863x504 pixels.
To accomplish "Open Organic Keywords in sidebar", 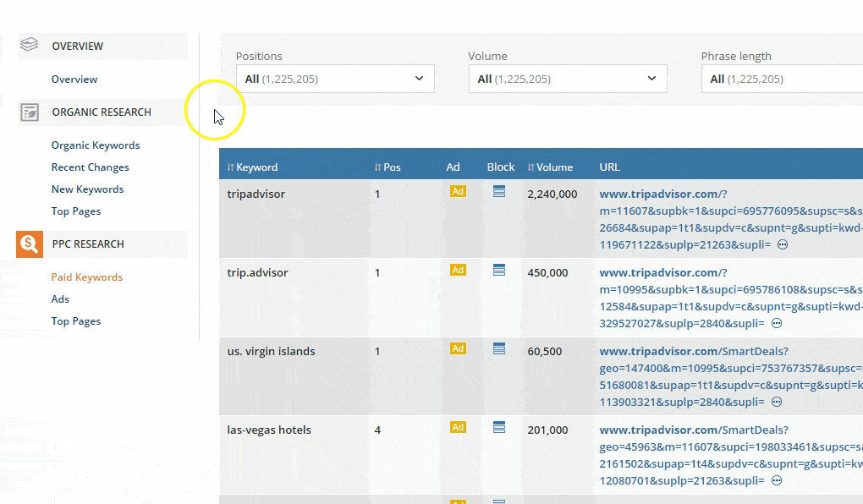I will (96, 145).
